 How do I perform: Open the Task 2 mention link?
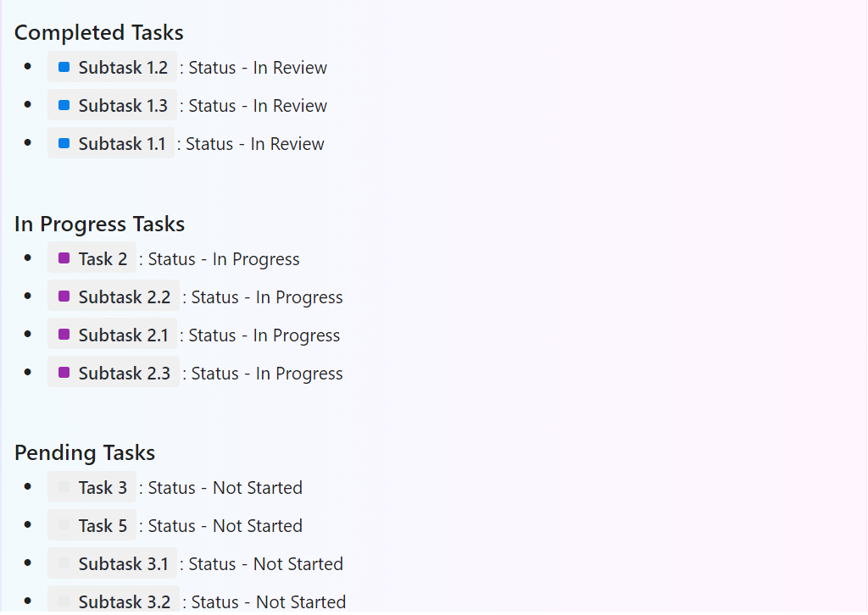92,258
